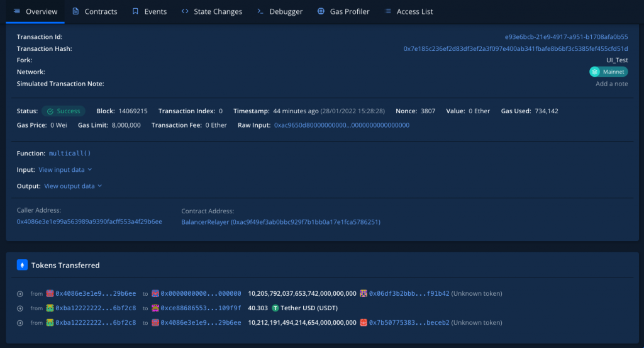This screenshot has height=348, width=644.
Task: Click the amount 10,205,792,037,653,742,000,000,000
Action: click(303, 294)
